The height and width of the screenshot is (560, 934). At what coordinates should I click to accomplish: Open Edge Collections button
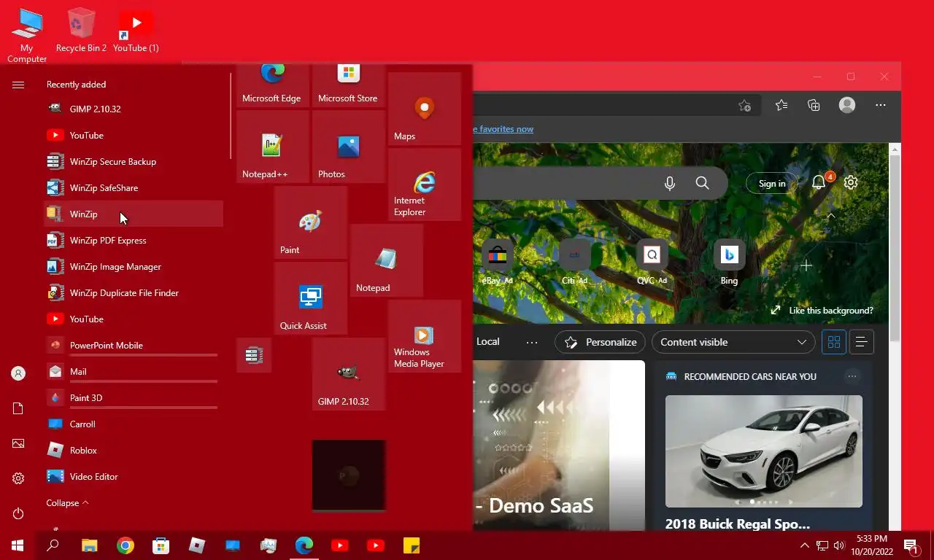point(814,105)
